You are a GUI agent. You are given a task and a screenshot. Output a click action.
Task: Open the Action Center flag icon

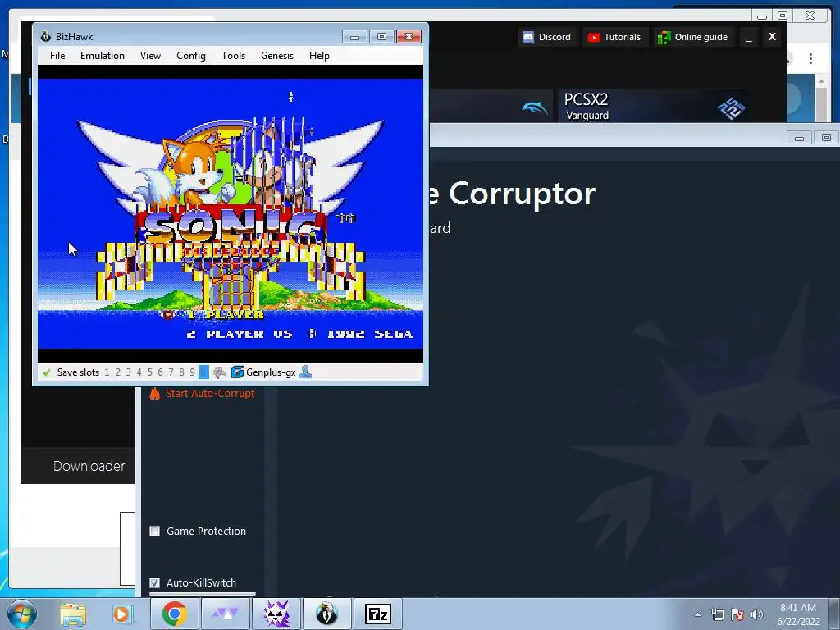tap(737, 614)
